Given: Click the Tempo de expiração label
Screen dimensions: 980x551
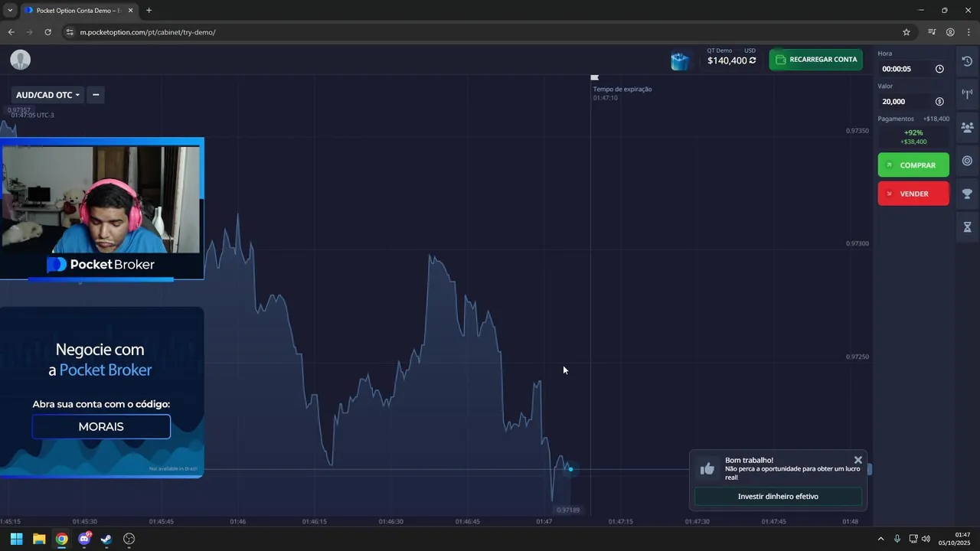Looking at the screenshot, I should tap(622, 89).
